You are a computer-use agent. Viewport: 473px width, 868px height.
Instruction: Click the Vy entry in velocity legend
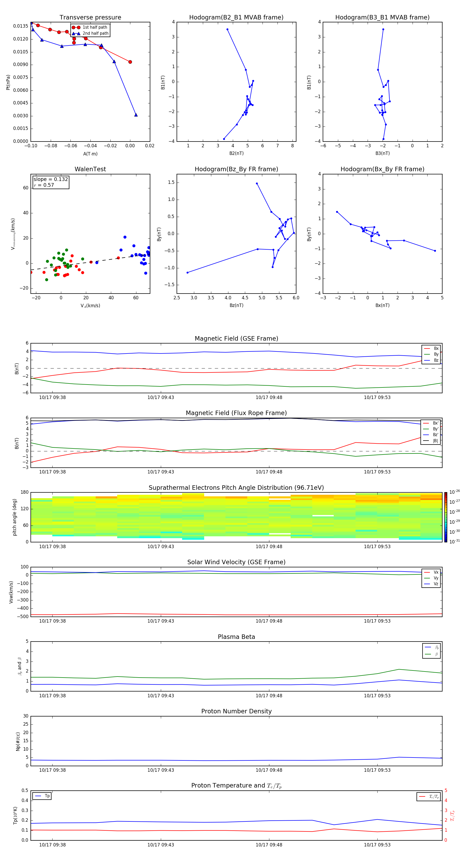431,578
